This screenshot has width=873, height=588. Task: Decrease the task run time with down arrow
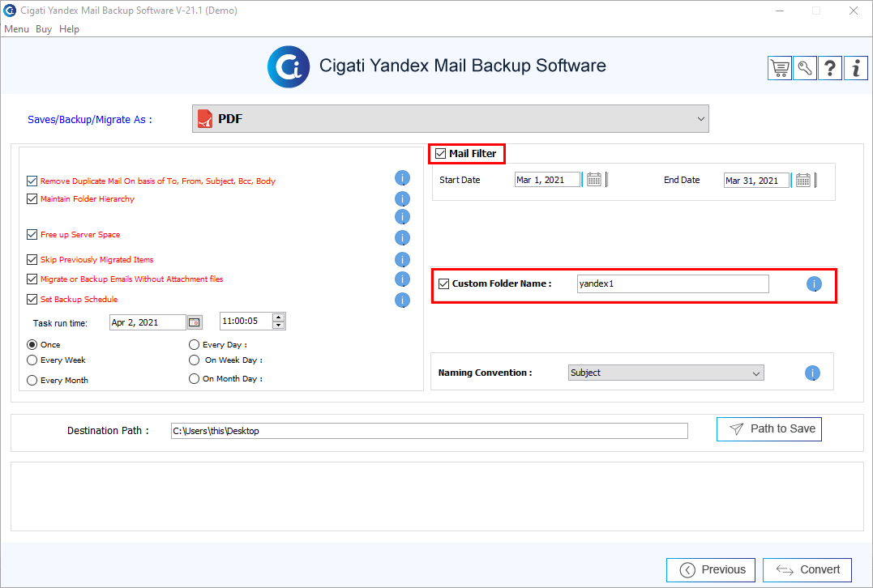pyautogui.click(x=278, y=325)
